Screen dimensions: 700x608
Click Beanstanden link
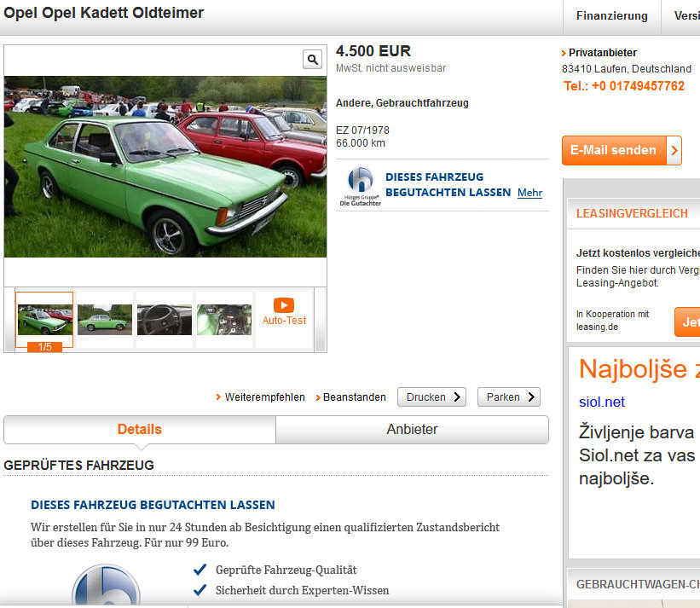355,397
